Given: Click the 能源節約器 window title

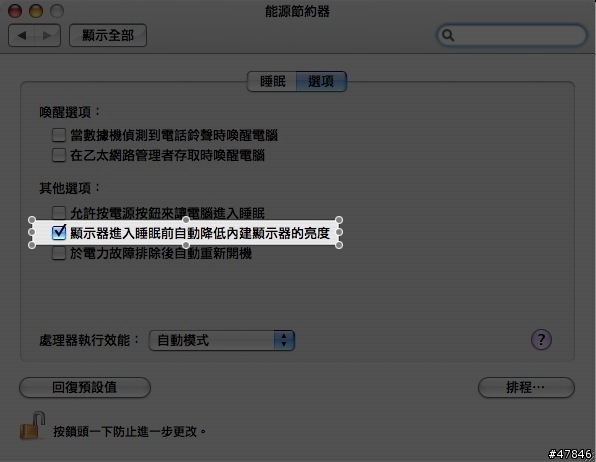Looking at the screenshot, I should [x=297, y=11].
